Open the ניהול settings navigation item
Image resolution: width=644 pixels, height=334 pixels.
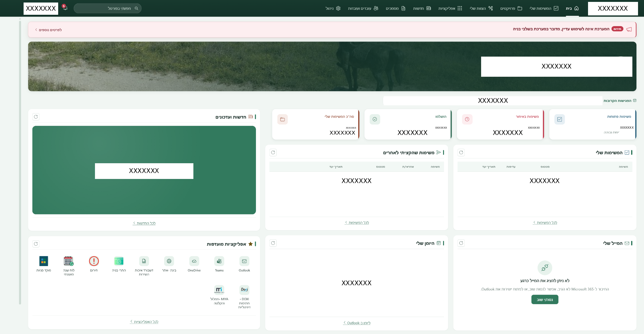(x=333, y=8)
